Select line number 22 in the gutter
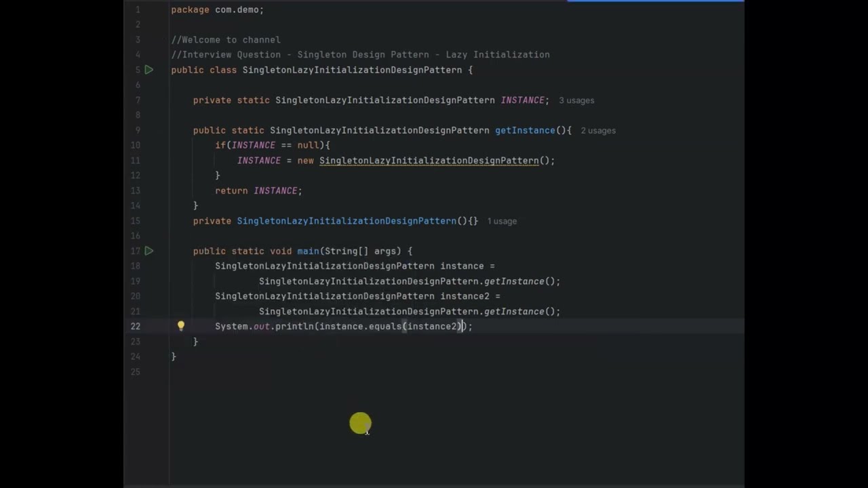Image resolution: width=868 pixels, height=488 pixels. [136, 326]
